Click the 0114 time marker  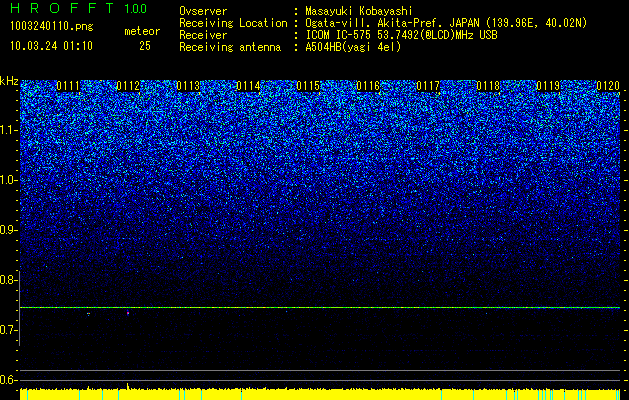(x=248, y=86)
